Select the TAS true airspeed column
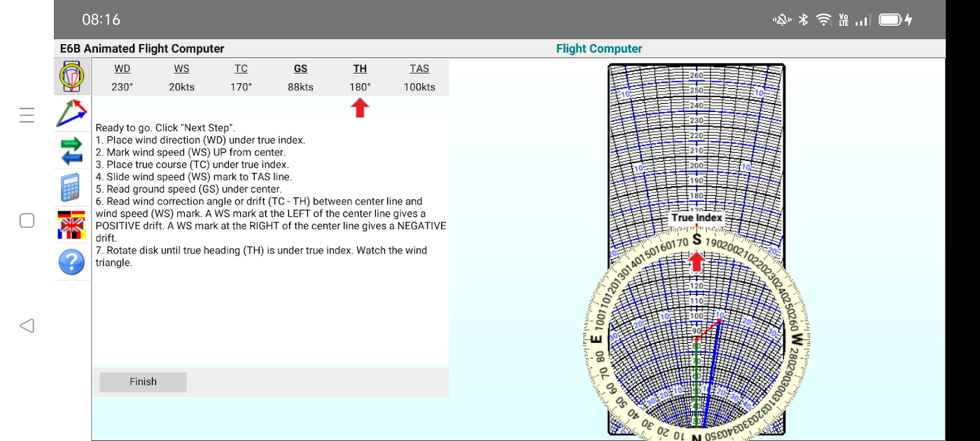980x441 pixels. click(419, 69)
